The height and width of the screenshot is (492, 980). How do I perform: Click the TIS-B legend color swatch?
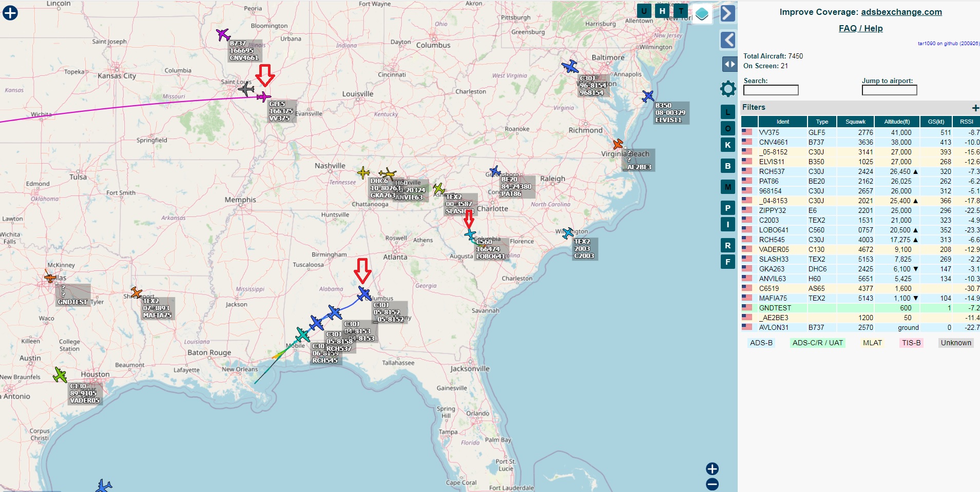tap(911, 343)
